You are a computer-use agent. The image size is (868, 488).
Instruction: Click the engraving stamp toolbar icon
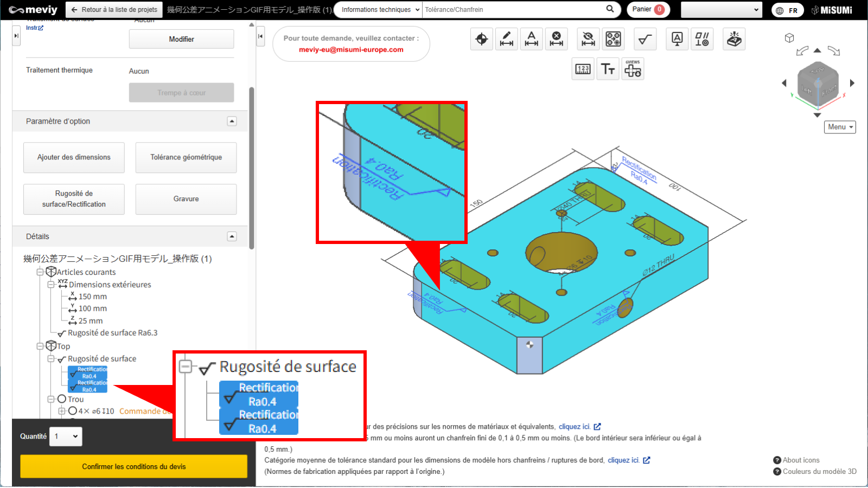pyautogui.click(x=734, y=39)
